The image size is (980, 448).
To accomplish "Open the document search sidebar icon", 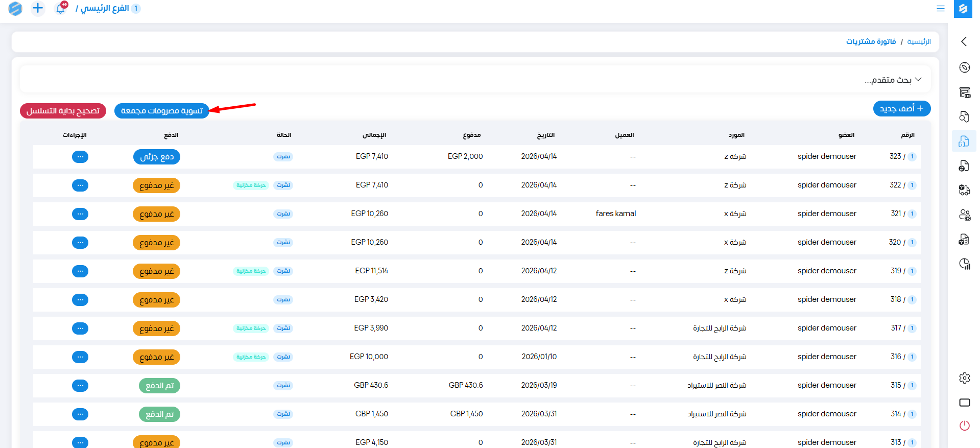I will (964, 117).
